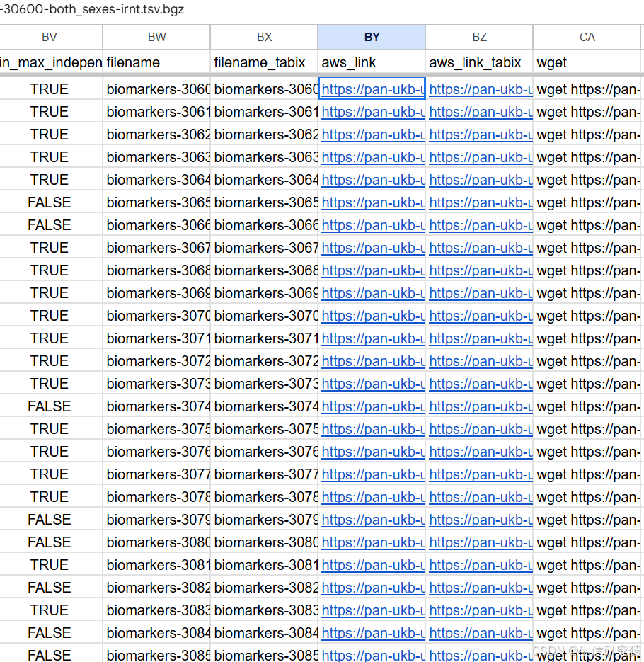Select filename cell biomarkers-3071
This screenshot has height=662, width=644.
click(x=156, y=338)
